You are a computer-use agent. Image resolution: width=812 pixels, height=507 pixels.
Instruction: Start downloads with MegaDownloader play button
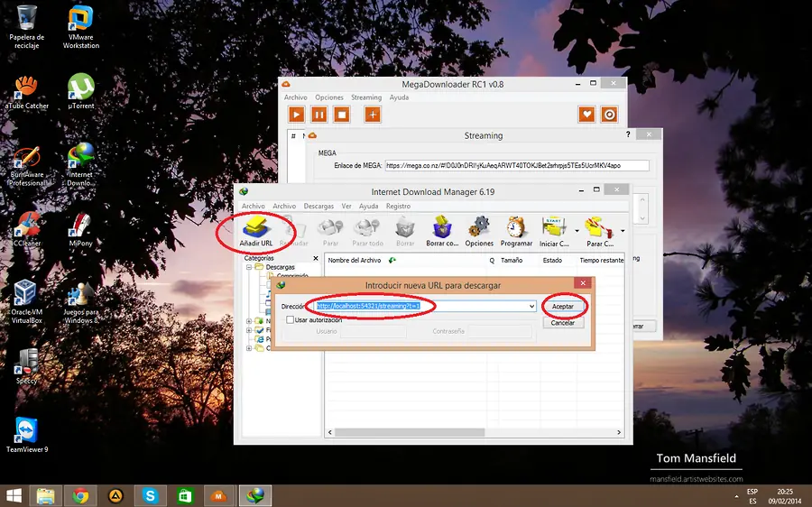point(297,115)
